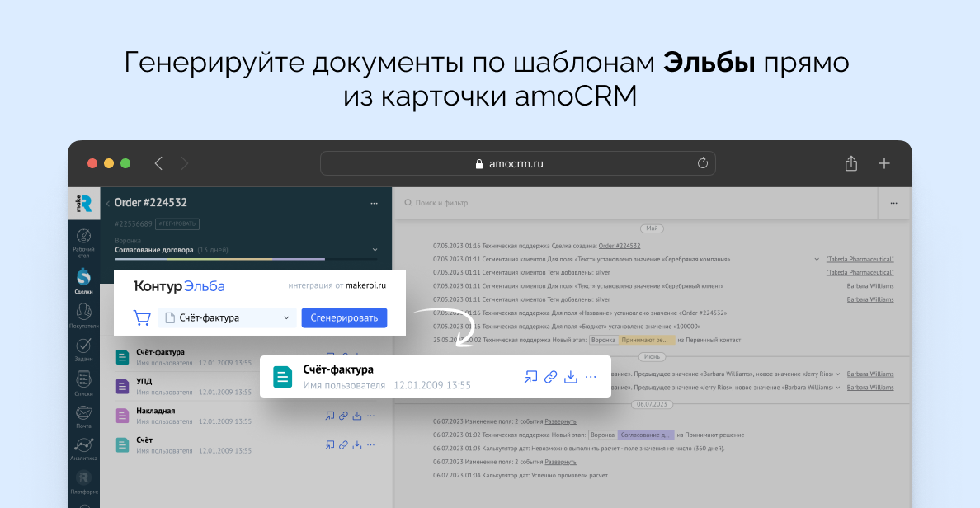Click the browser back arrow
The image size is (980, 508).
pos(158,164)
